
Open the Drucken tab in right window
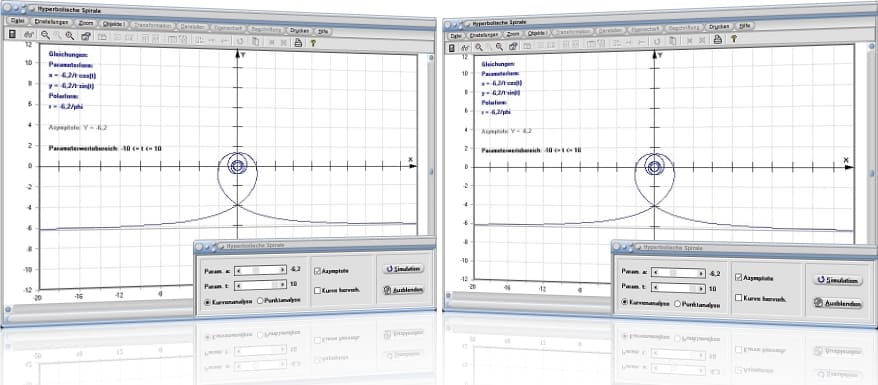pos(718,26)
